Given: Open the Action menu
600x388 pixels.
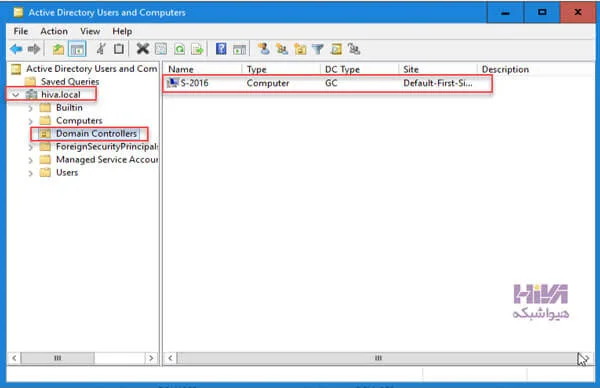Looking at the screenshot, I should (54, 31).
